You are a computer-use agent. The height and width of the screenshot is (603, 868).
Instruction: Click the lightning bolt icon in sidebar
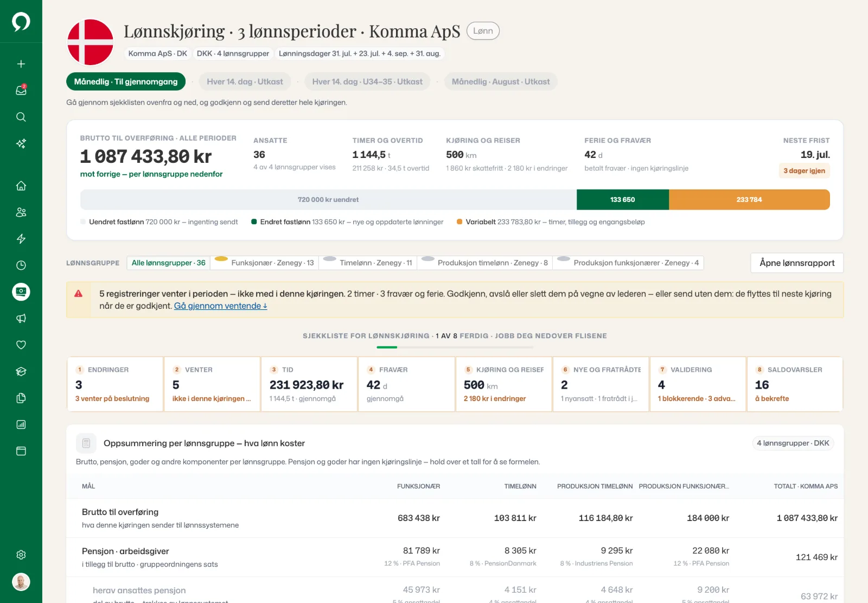21,239
